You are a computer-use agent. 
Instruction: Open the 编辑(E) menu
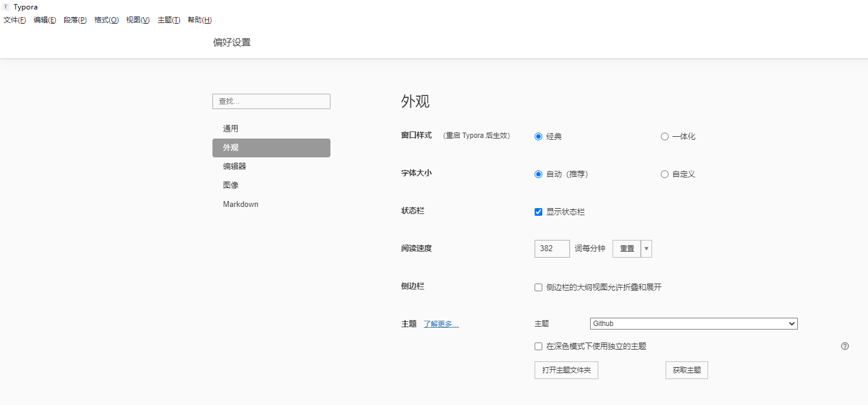[45, 20]
